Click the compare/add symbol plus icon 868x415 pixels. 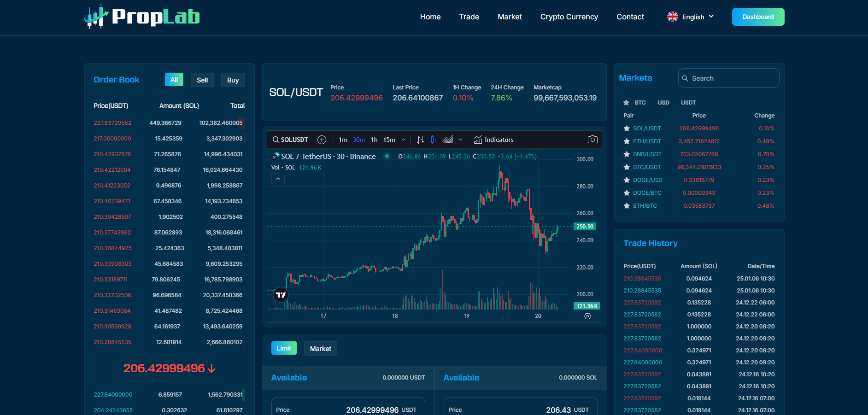[322, 140]
